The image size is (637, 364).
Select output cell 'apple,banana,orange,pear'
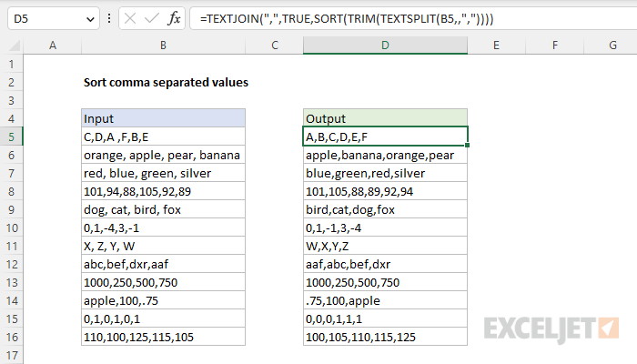click(x=385, y=155)
